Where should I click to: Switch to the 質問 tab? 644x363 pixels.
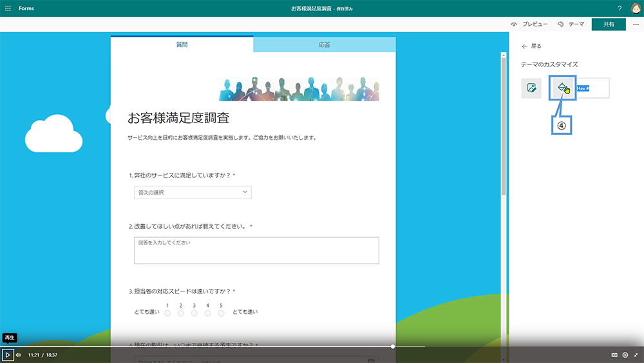(x=182, y=44)
